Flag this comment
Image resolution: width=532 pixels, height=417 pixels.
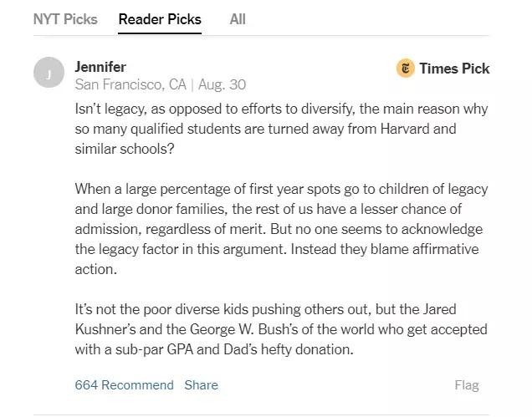tap(467, 385)
